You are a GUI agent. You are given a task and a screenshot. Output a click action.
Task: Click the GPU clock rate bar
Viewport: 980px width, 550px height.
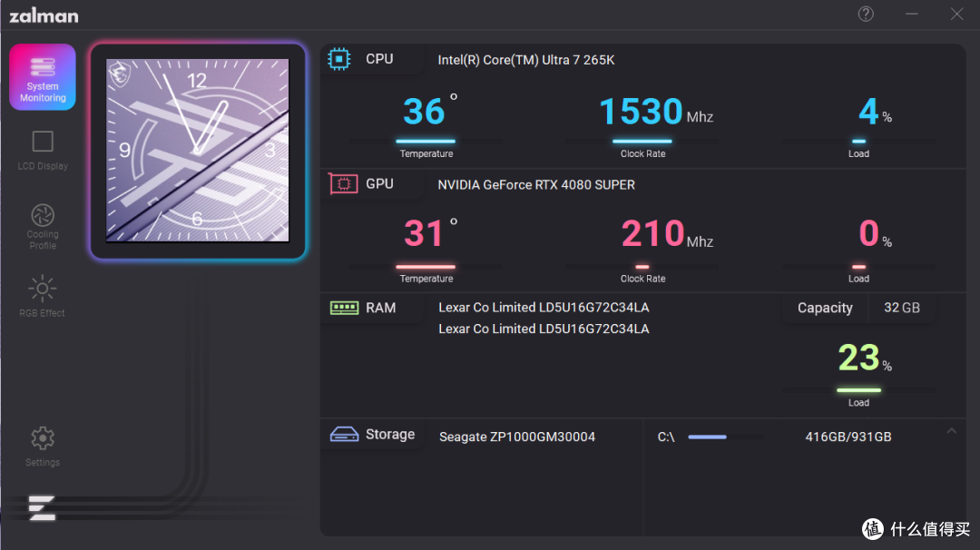pos(642,267)
